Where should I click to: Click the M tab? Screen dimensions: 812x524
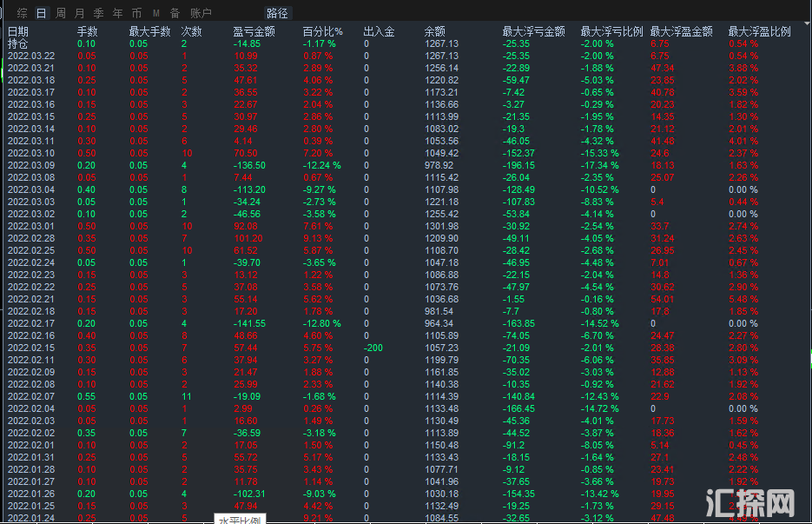(155, 13)
